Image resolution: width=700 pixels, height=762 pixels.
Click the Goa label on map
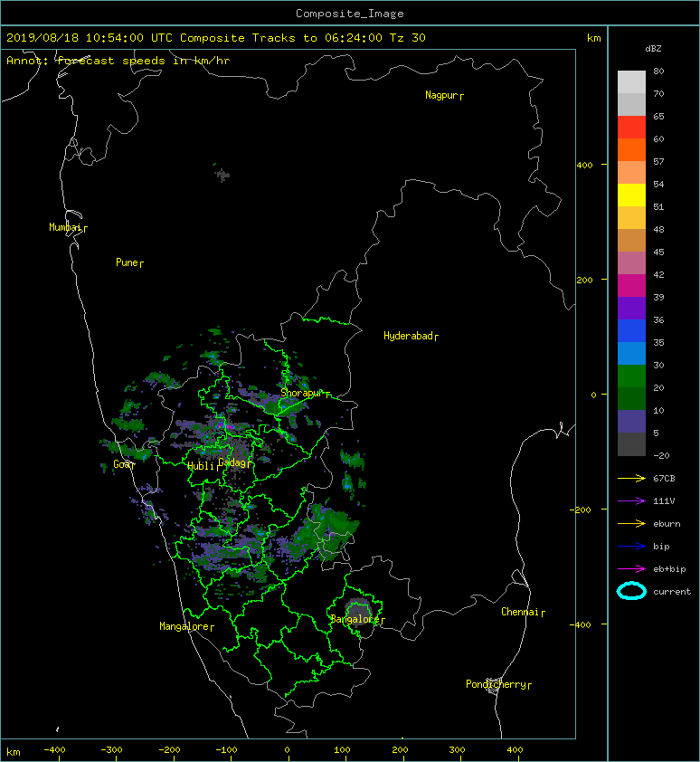click(x=124, y=464)
